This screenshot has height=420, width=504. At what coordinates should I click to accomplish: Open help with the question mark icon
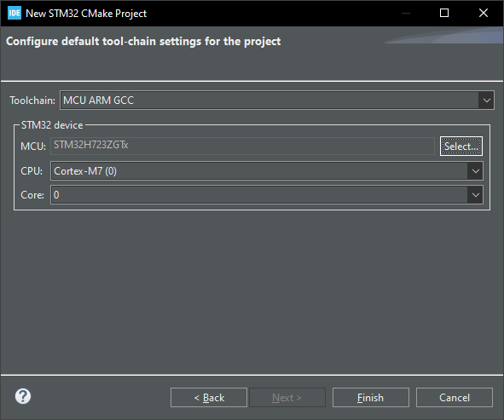(23, 396)
